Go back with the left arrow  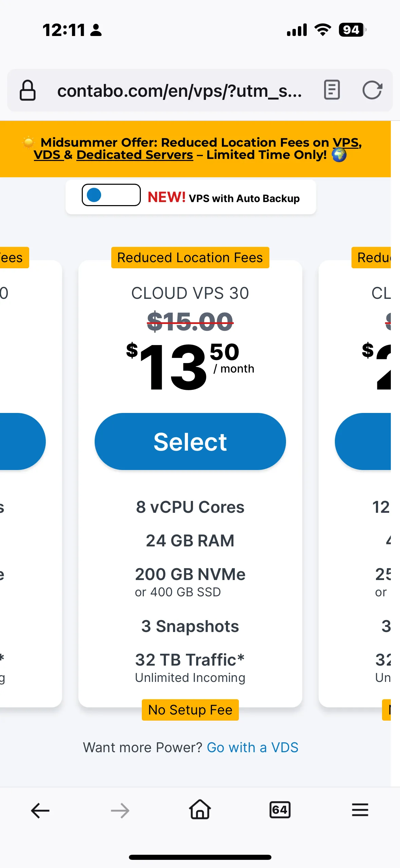[40, 811]
